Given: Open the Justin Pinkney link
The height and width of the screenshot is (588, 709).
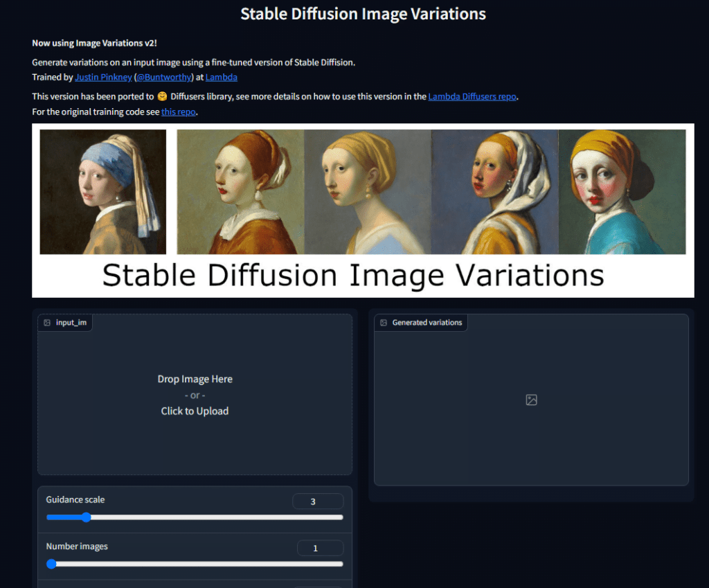Looking at the screenshot, I should pyautogui.click(x=103, y=78).
